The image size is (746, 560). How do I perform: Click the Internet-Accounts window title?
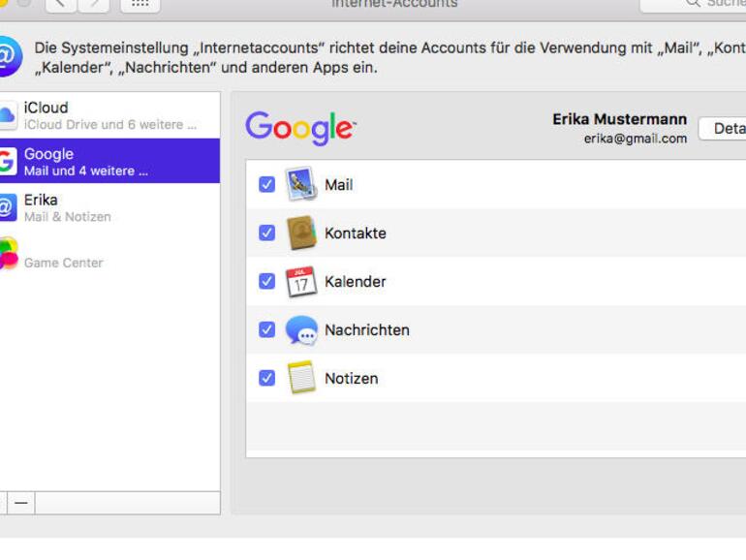click(x=394, y=4)
